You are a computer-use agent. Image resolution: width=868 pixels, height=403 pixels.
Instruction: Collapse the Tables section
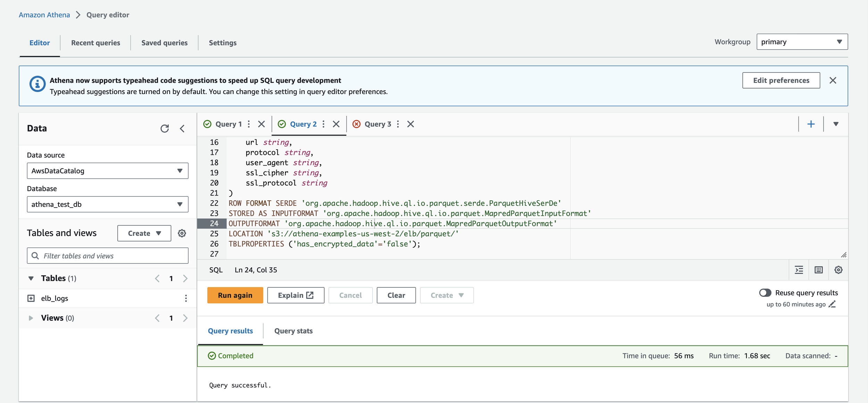click(x=31, y=278)
